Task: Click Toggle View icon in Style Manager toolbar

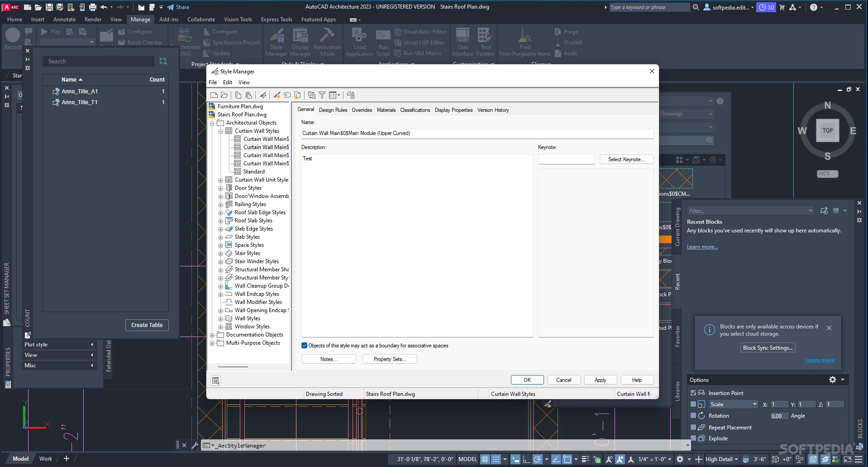Action: point(311,95)
